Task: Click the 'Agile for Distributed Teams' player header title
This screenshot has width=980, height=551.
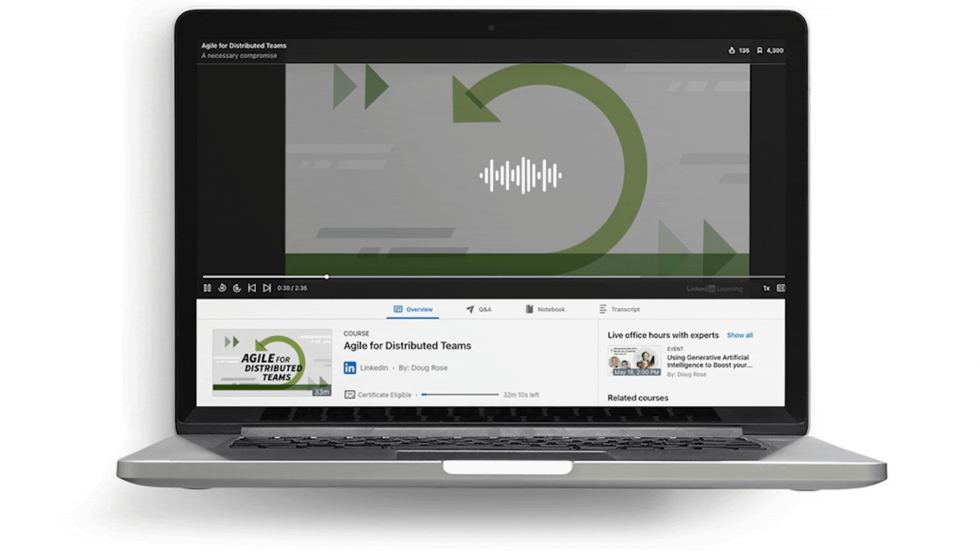Action: tap(243, 45)
